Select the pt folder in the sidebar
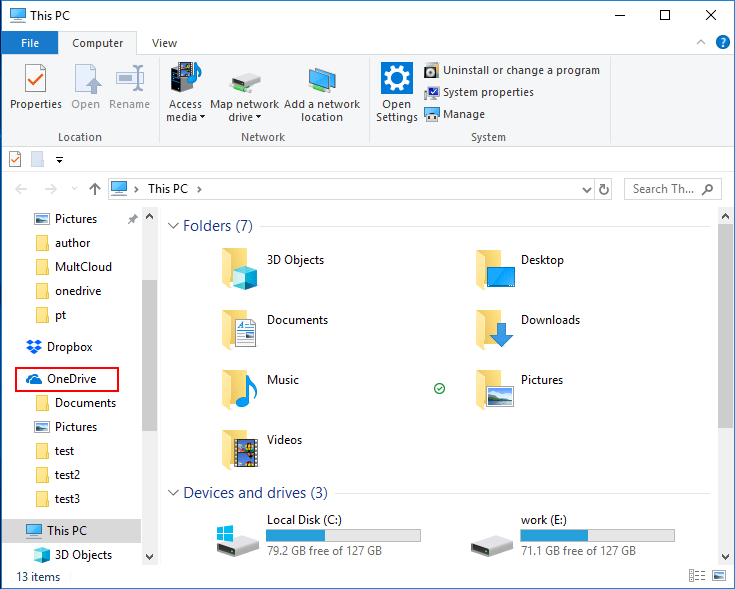The image size is (735, 589). pyautogui.click(x=51, y=315)
